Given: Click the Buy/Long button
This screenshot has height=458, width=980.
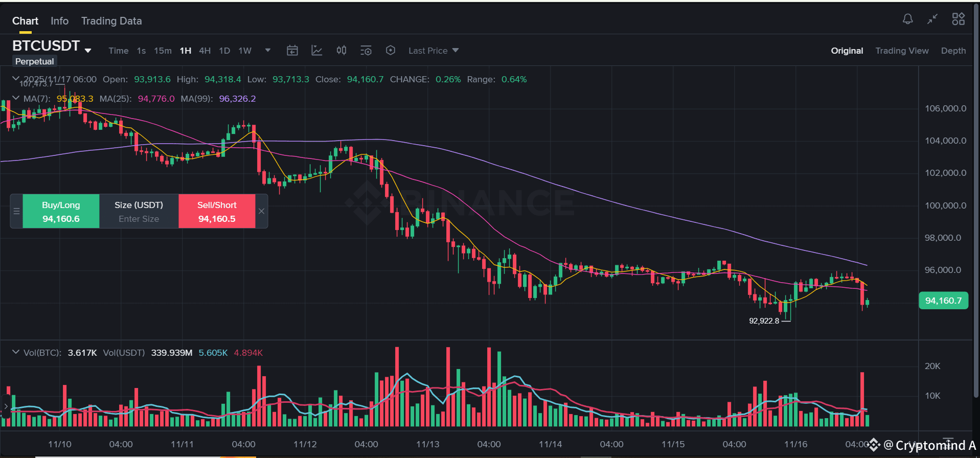Looking at the screenshot, I should coord(61,211).
